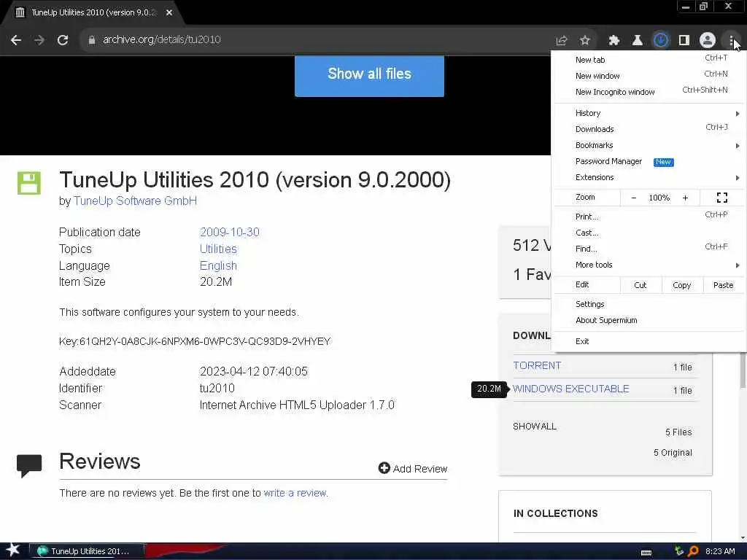Choose New window menu item
The image size is (747, 560).
pos(649,76)
